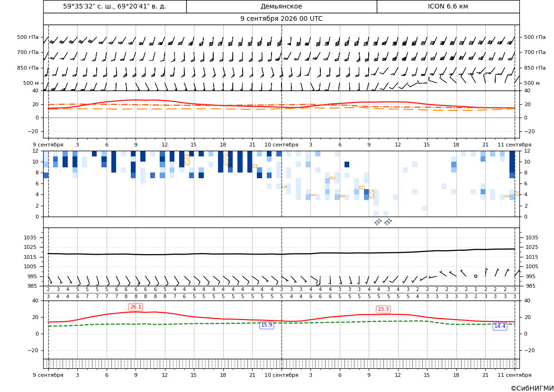Image resolution: width=554 pixels, height=392 pixels.
Task: Click the 850 гПа label on right axis
Action: 535,68
